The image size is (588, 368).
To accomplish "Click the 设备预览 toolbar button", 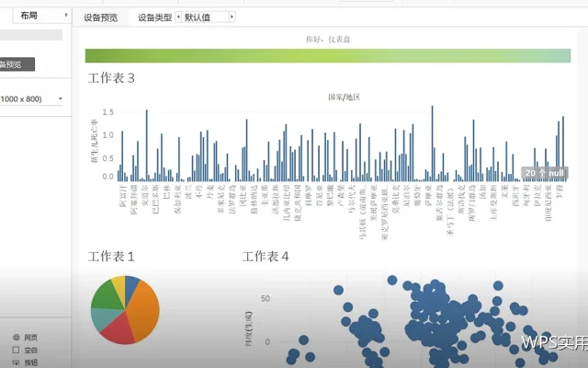I will coord(100,17).
